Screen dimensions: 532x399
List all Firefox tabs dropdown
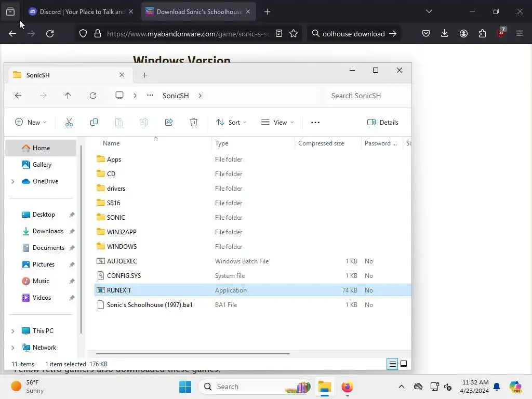pos(429,11)
